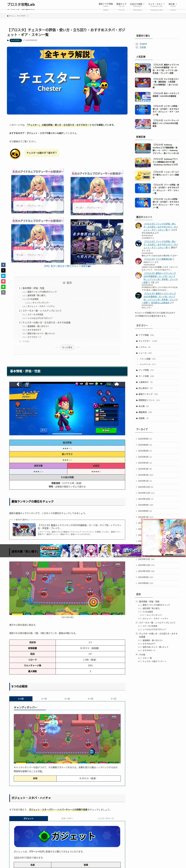The width and height of the screenshot is (186, 868).
Task: Click the ガールズカーテン advertisement image
Action: (x=97, y=242)
